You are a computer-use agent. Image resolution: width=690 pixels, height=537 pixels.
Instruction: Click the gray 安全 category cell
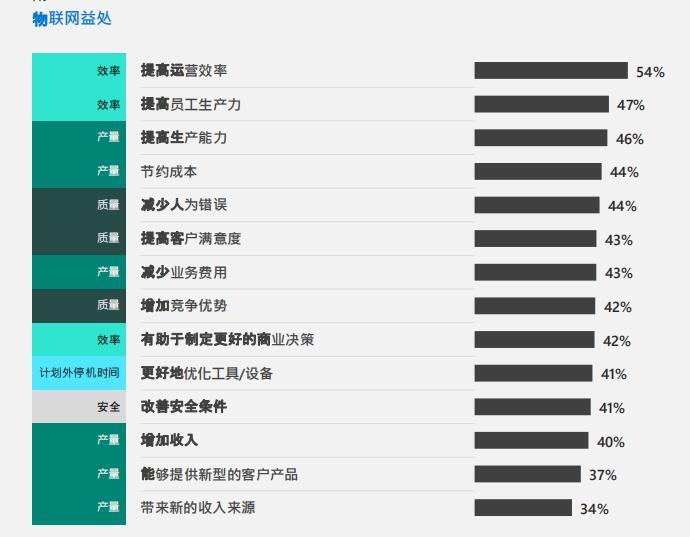pos(79,407)
